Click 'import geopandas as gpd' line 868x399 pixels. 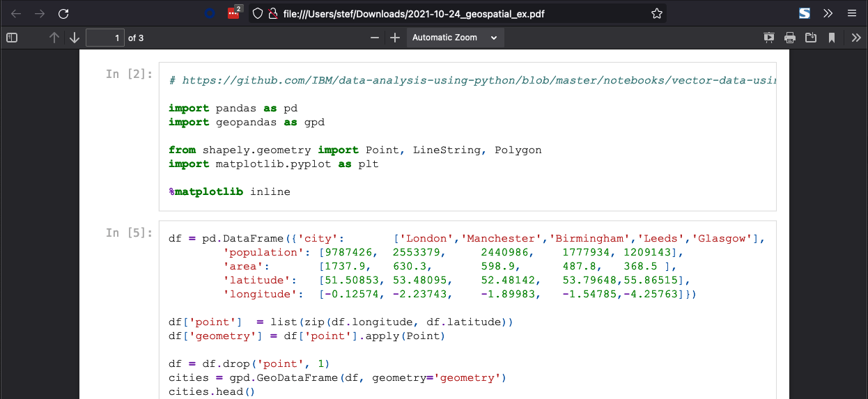pos(247,122)
